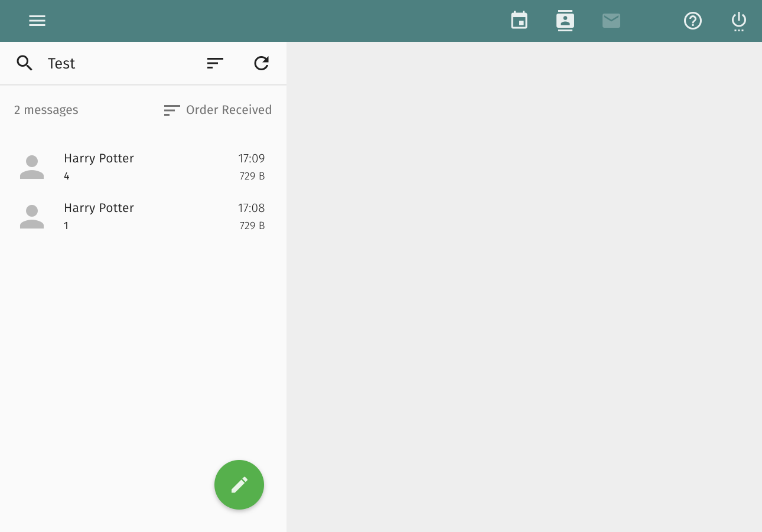This screenshot has width=762, height=532.
Task: Click the power logout icon
Action: point(739,21)
